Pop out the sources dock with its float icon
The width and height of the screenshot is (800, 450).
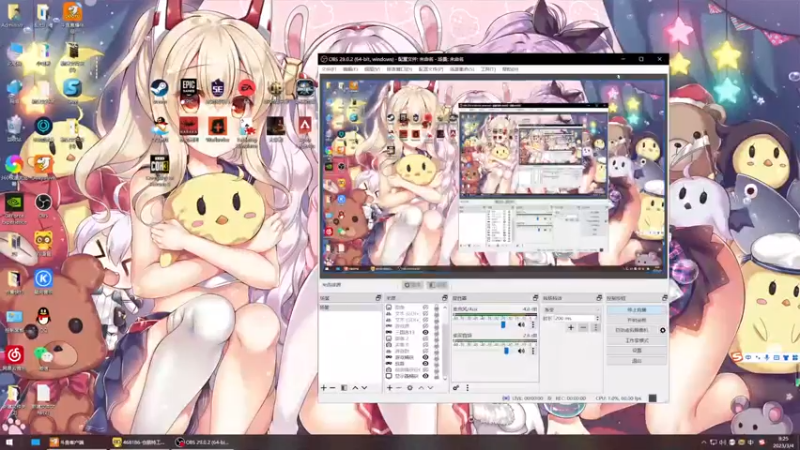tap(444, 297)
